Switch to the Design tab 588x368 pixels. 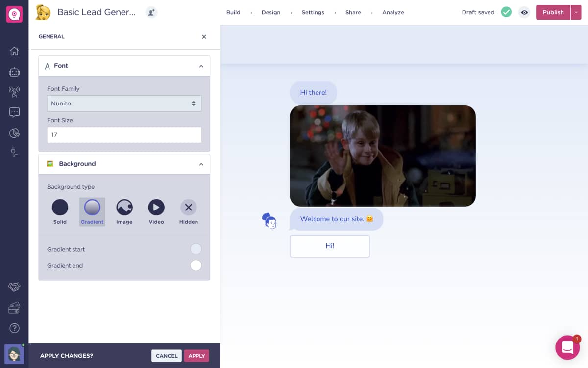click(x=271, y=12)
